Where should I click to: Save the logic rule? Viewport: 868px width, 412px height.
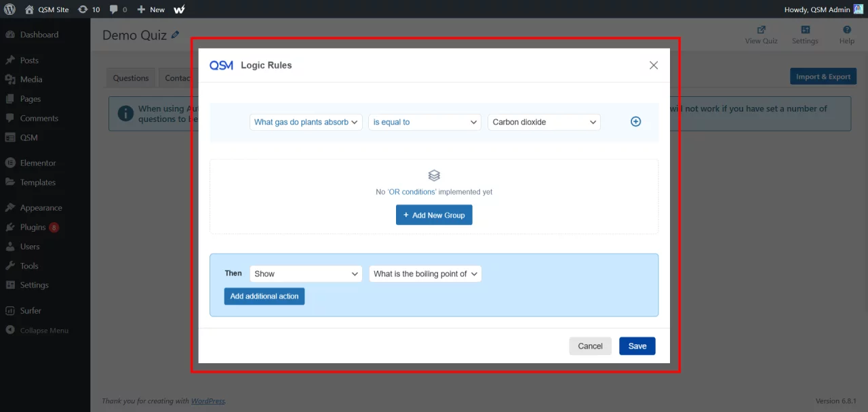coord(637,346)
